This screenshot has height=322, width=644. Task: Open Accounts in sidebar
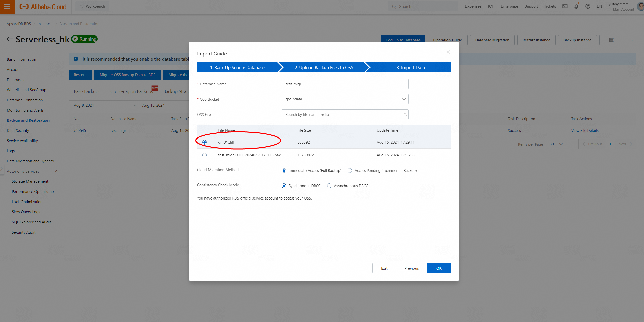point(14,70)
